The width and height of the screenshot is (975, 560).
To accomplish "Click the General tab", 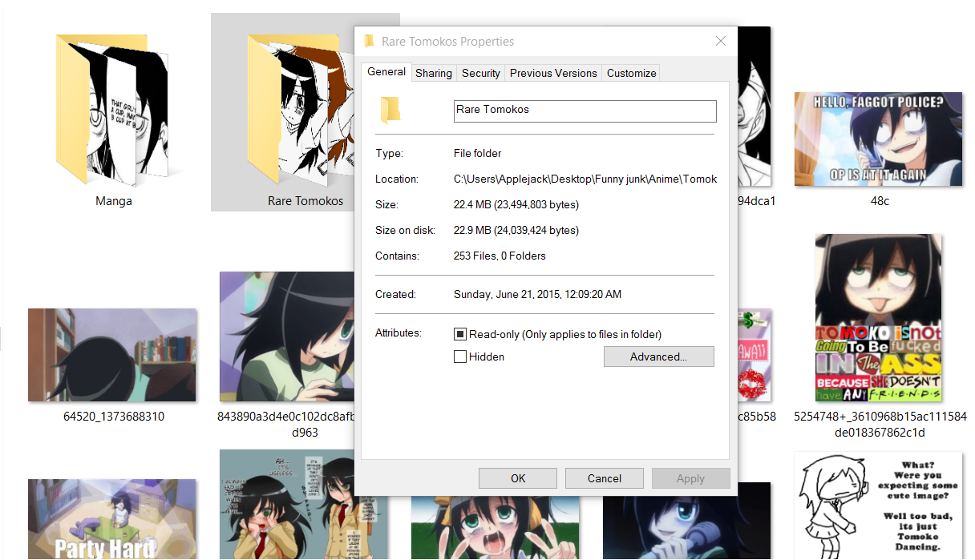I will (x=386, y=72).
